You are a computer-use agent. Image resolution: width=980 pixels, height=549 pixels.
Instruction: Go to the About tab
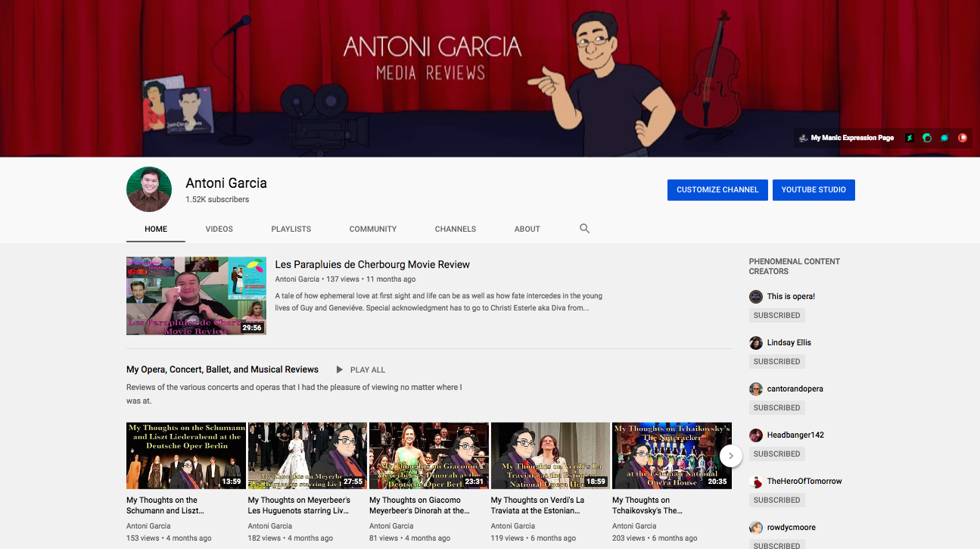pos(527,229)
